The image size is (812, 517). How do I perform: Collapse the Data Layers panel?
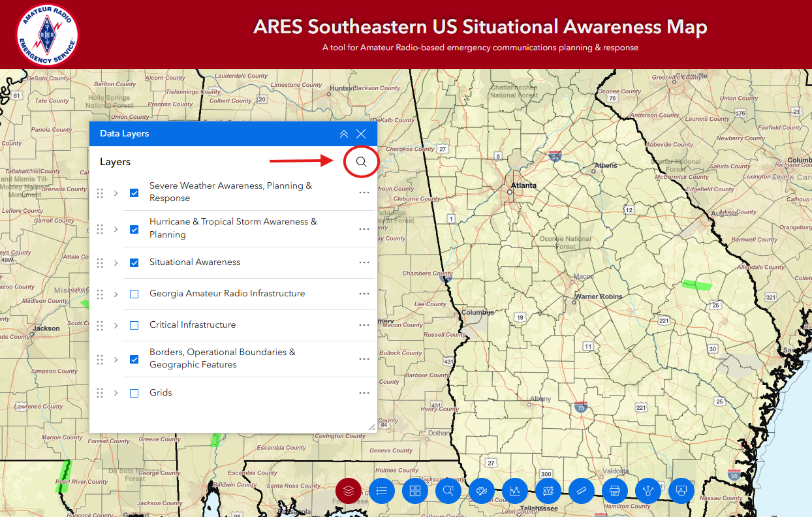[344, 134]
